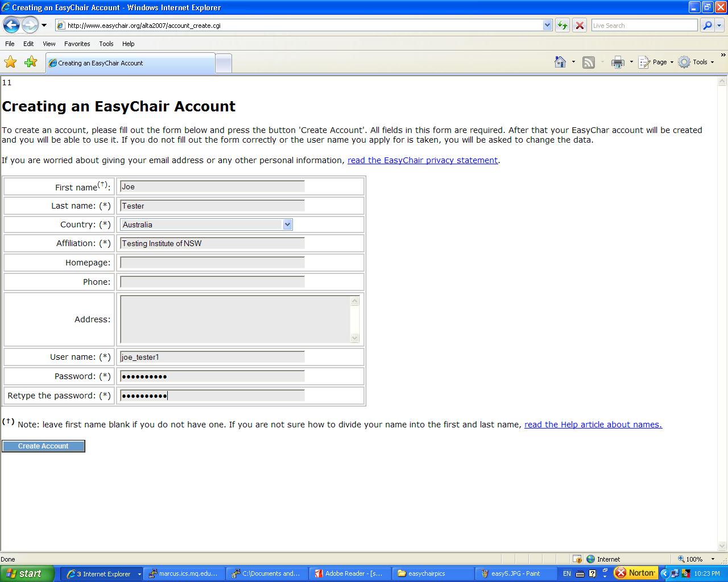Image resolution: width=728 pixels, height=582 pixels.
Task: Open the View menu
Action: tap(49, 44)
